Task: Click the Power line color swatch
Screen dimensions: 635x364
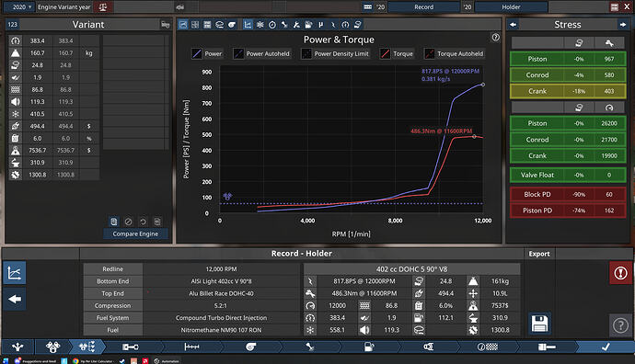Action: point(197,53)
